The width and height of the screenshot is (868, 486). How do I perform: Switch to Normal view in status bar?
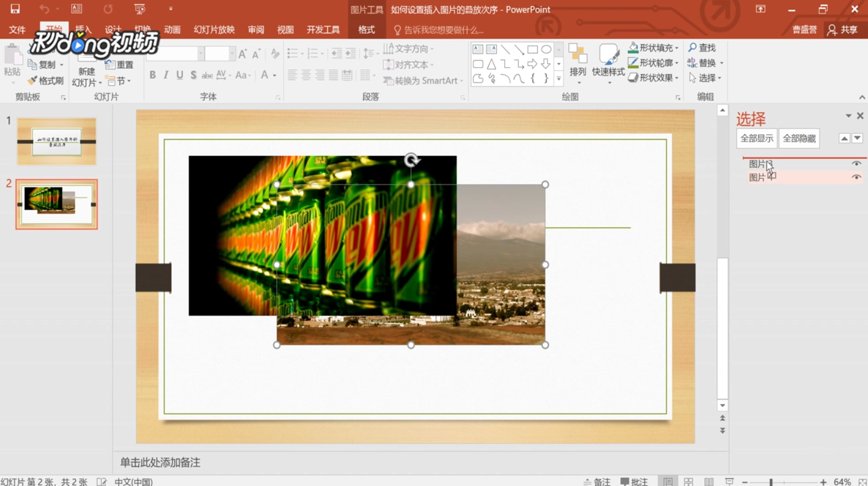coord(668,482)
